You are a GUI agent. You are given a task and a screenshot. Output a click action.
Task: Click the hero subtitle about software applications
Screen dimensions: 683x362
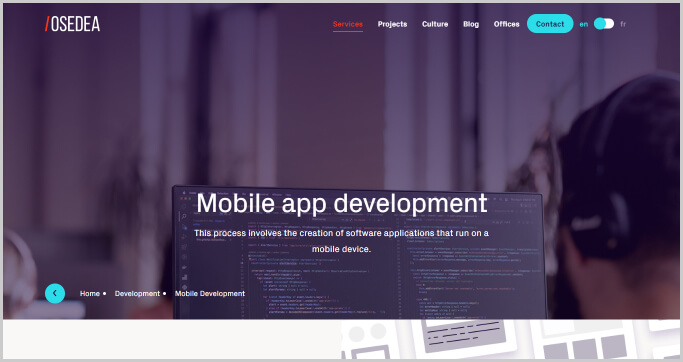342,241
